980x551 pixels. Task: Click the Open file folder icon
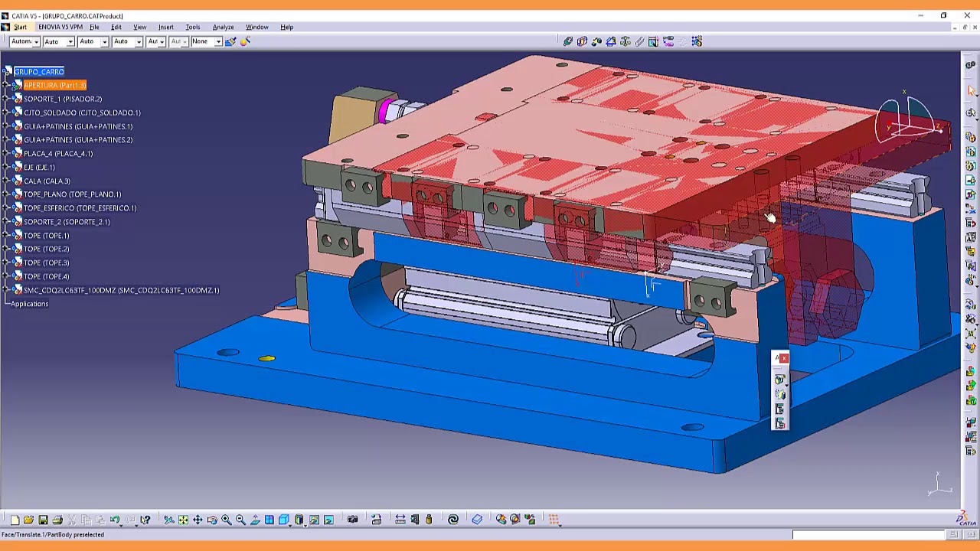tap(28, 520)
